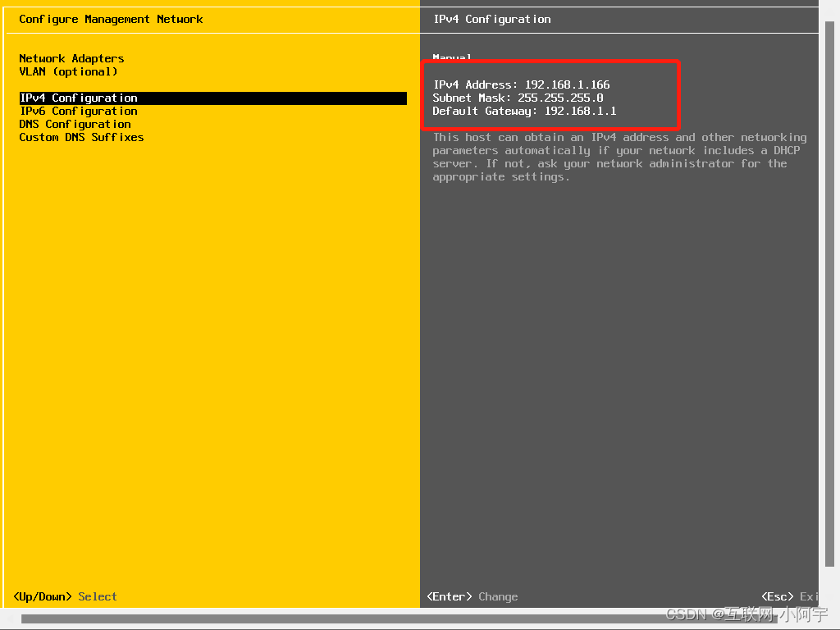840x630 pixels.
Task: Click the Configure Management Network title
Action: click(x=111, y=20)
